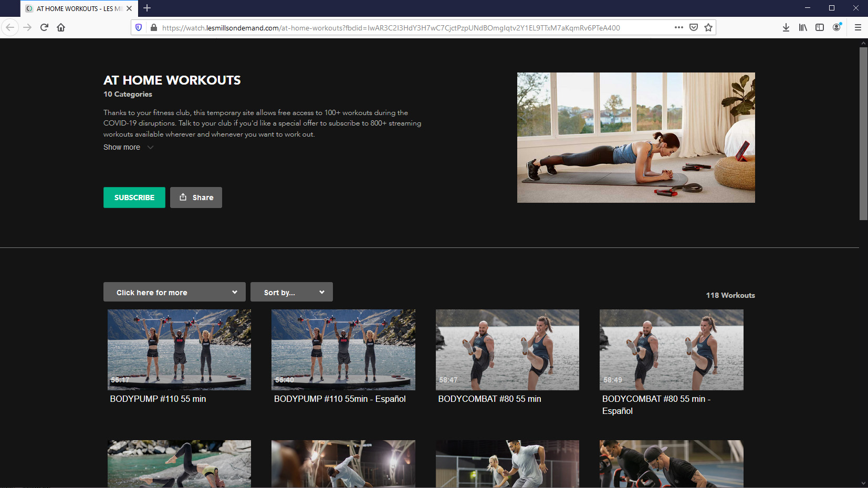
Task: Open the Sort by dropdown
Action: [x=291, y=292]
